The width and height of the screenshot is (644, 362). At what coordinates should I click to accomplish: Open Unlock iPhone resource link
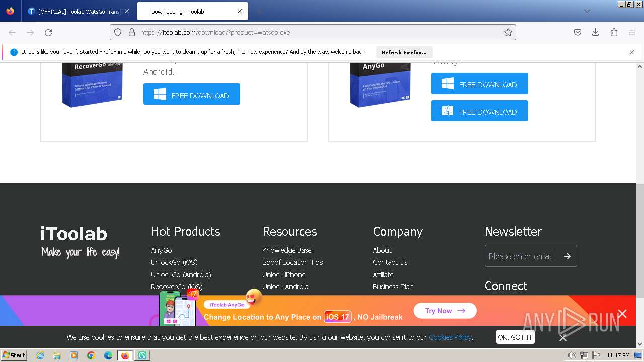(x=284, y=275)
